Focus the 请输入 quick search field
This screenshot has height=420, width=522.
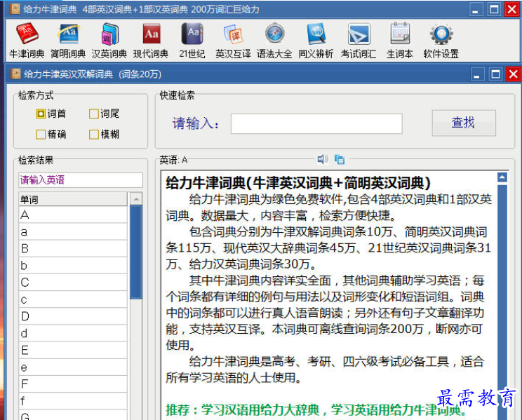click(316, 124)
